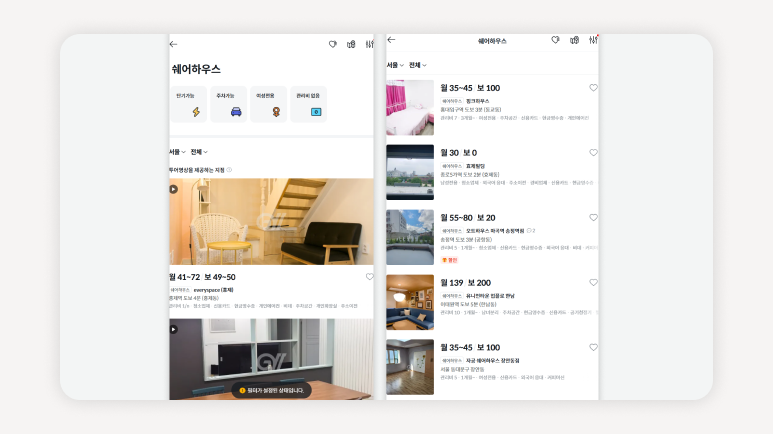The width and height of the screenshot is (773, 434).
Task: Favorite the 월 41~72 everyspace listing
Action: (x=370, y=277)
